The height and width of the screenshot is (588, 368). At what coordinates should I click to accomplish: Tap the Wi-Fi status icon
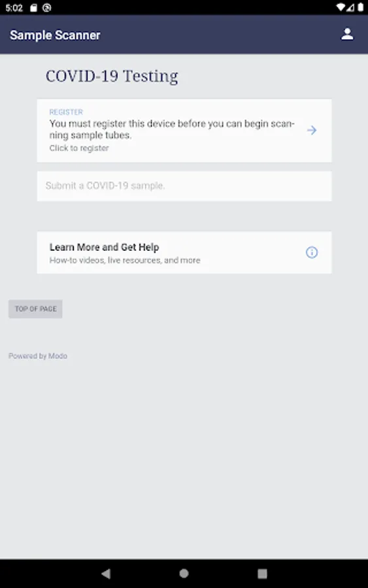pos(341,7)
